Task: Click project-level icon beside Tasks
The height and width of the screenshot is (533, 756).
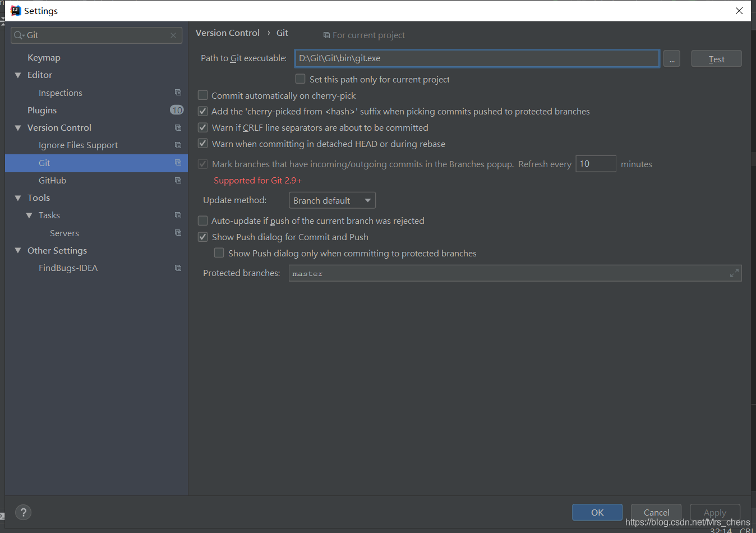Action: 178,215
